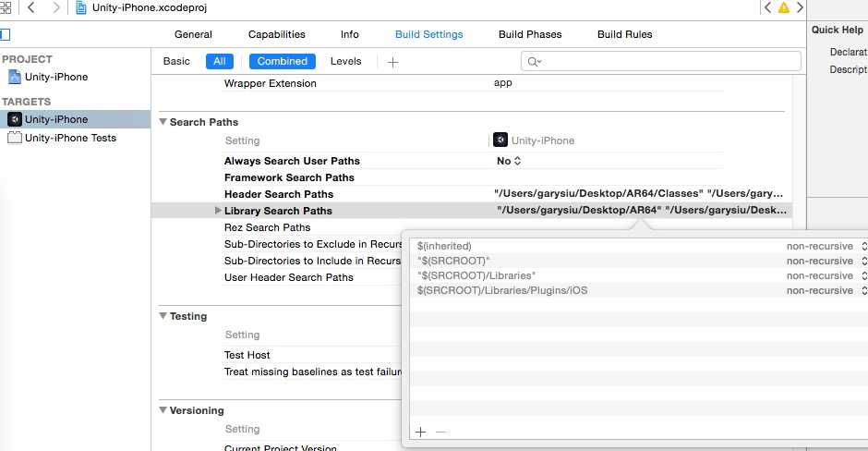The height and width of the screenshot is (451, 868).
Task: Go forward with the right navigation arrow
Action: coord(56,7)
